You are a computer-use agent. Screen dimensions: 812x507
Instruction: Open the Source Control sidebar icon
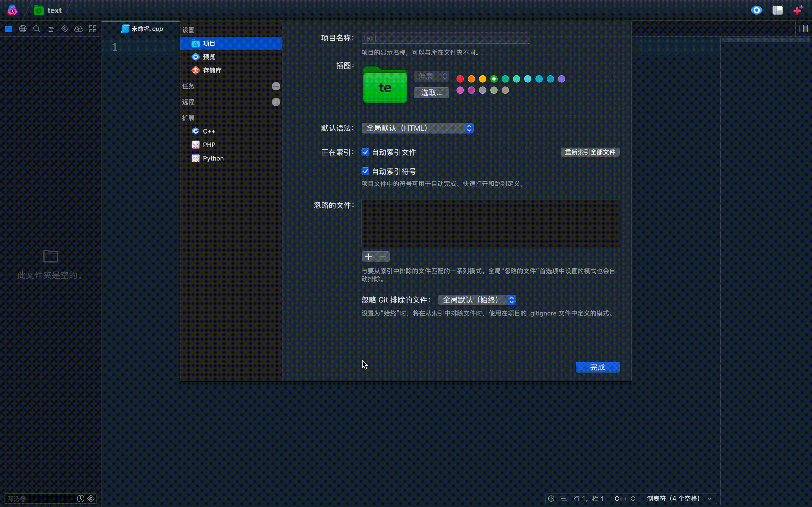point(64,29)
